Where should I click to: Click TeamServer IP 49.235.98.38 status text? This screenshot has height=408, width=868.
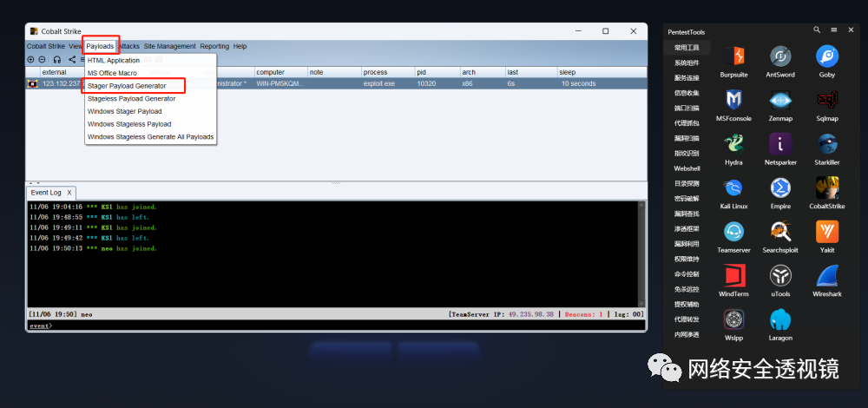(501, 314)
